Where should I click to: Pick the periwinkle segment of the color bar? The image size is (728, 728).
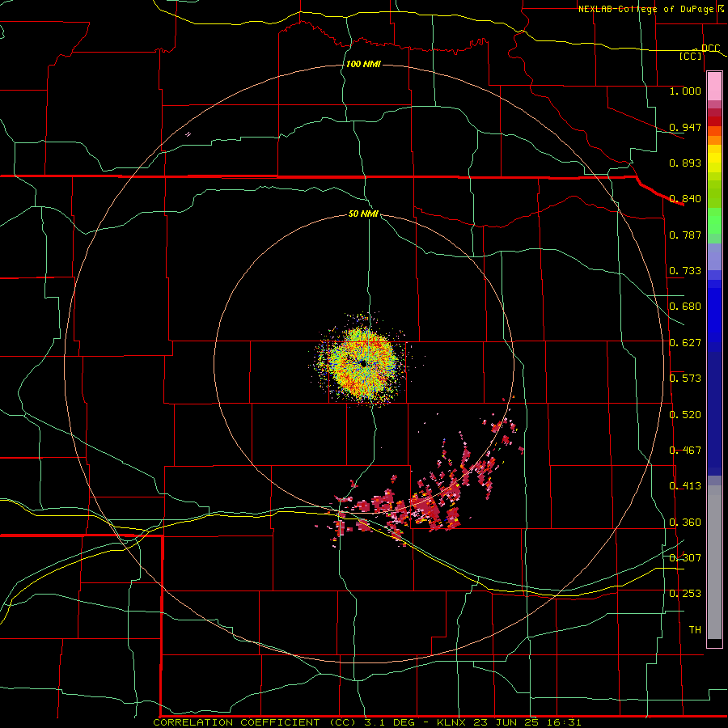coord(714,256)
